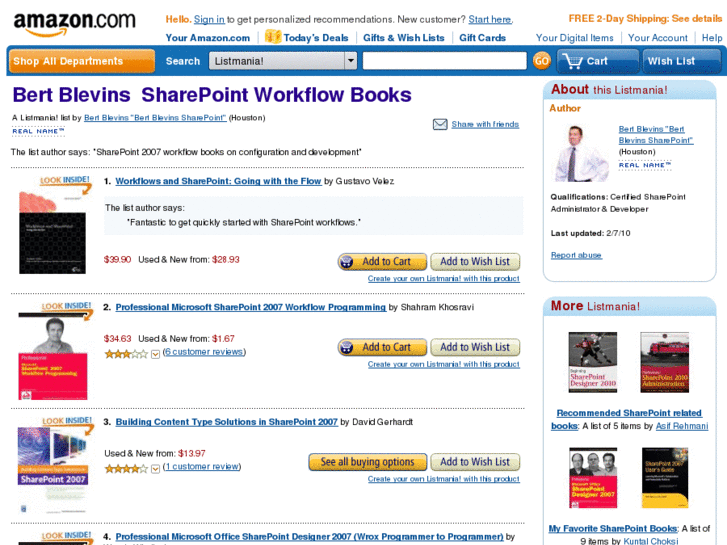Expand rating dropdown arrow beside 6 customer reviews

pos(155,354)
